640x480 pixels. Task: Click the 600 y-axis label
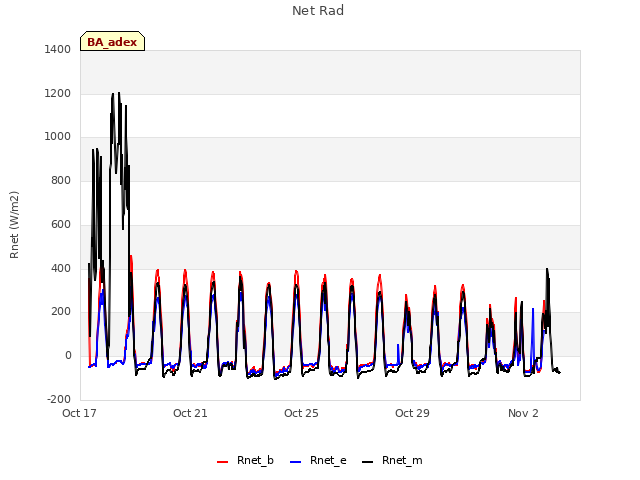tap(61, 224)
